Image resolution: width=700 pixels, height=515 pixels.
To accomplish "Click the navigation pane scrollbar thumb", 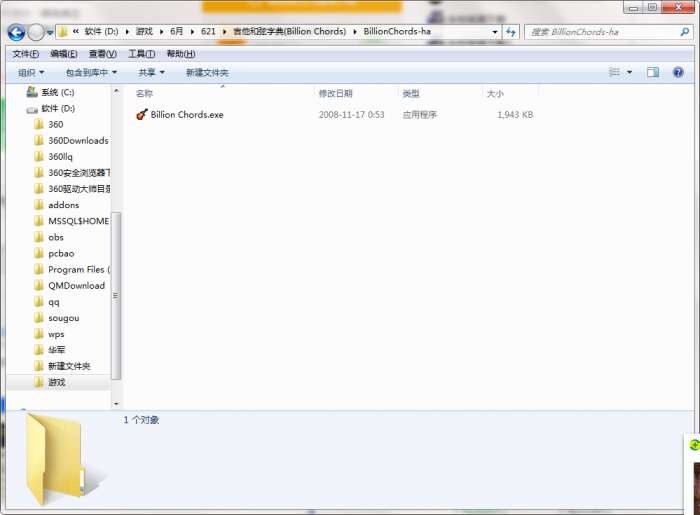I will pos(116,296).
